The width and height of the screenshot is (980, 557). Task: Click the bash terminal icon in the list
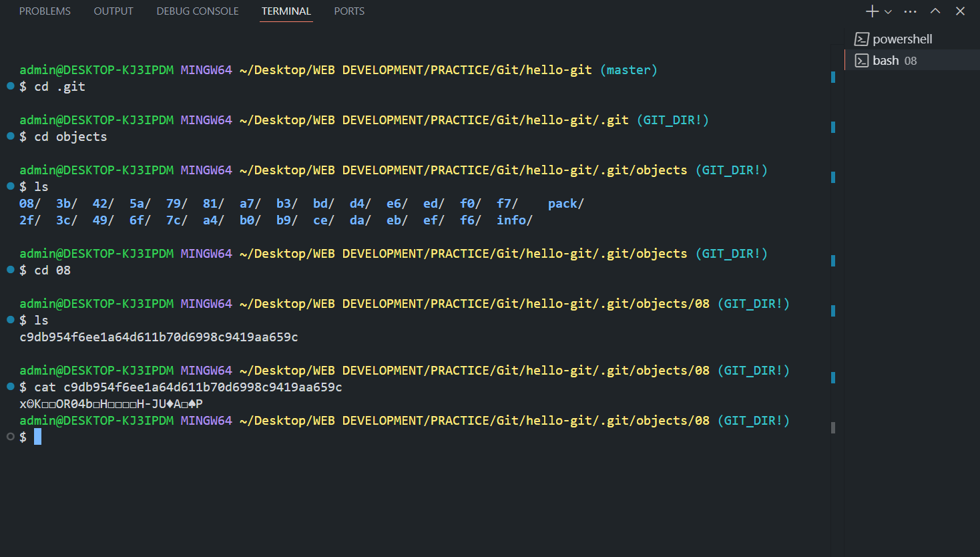click(x=861, y=60)
